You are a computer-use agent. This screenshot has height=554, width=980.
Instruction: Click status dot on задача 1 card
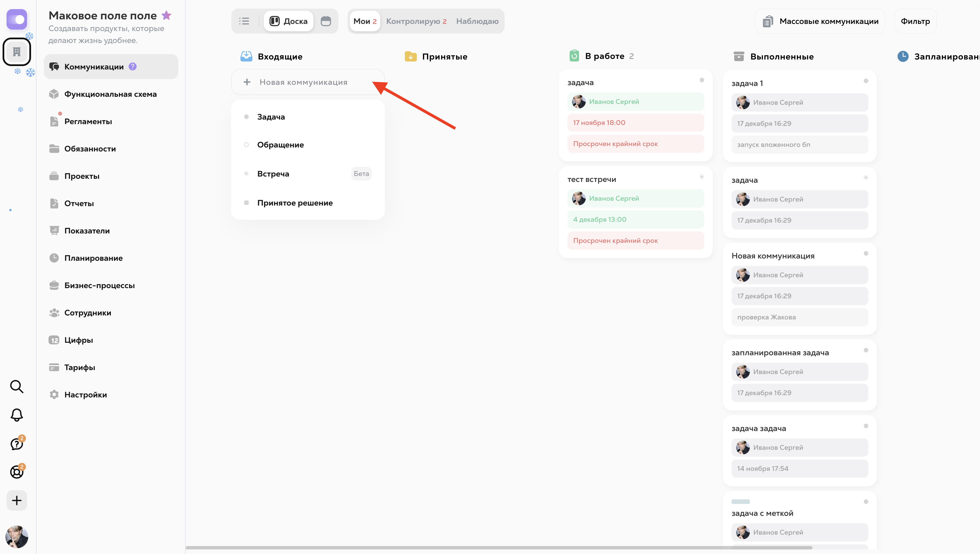[865, 81]
